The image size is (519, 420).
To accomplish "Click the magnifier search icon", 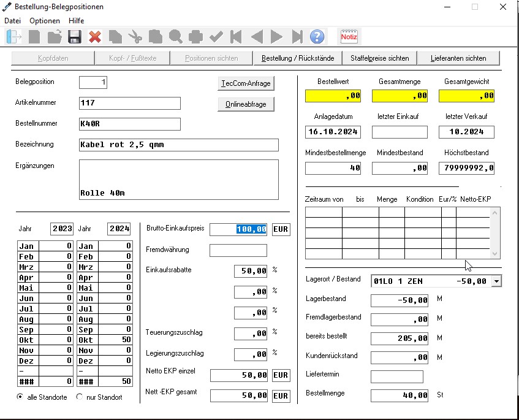I will 176,36.
